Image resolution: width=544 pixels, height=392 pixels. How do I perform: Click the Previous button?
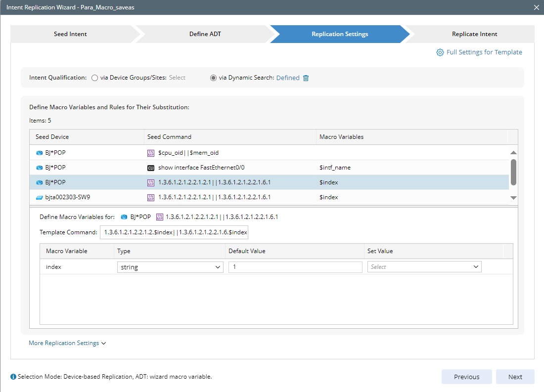click(467, 377)
